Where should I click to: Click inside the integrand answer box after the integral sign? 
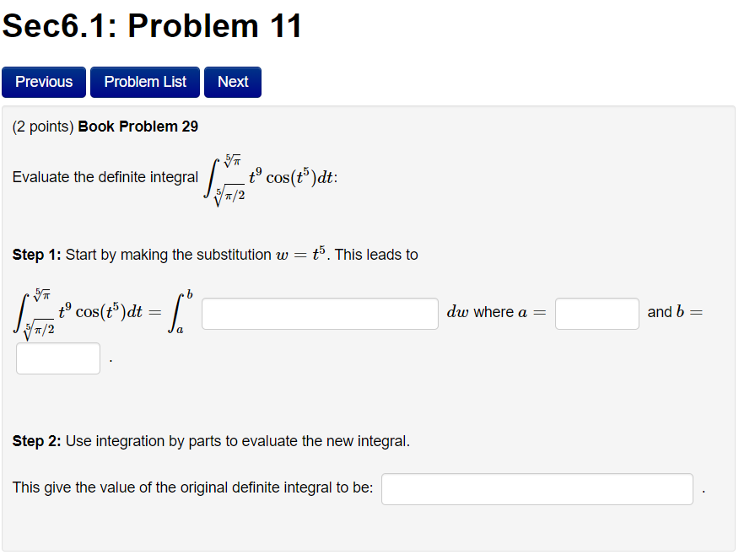(x=319, y=313)
